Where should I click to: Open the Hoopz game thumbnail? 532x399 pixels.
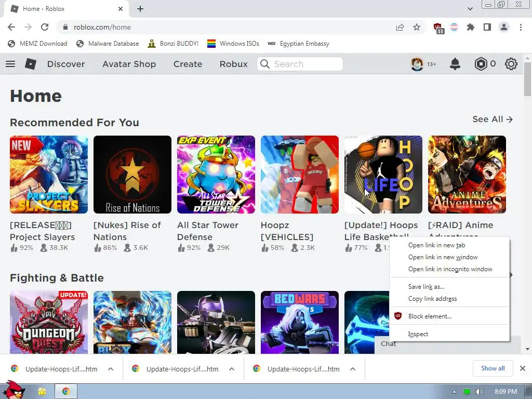[x=300, y=175]
